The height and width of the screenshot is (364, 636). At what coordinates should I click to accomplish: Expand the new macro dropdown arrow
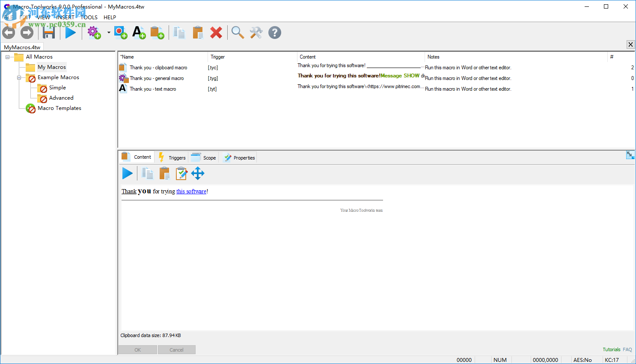[x=108, y=32]
